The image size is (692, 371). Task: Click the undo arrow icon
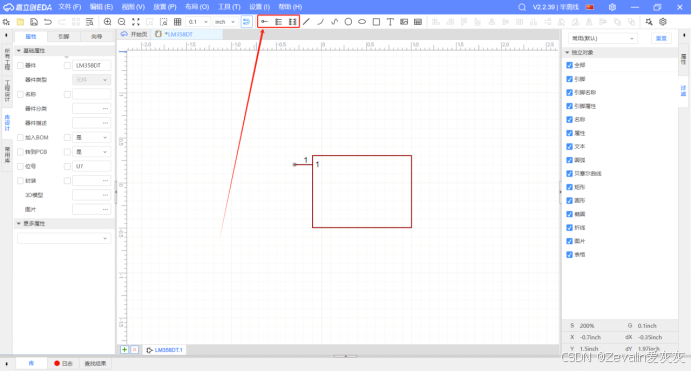pyautogui.click(x=48, y=22)
